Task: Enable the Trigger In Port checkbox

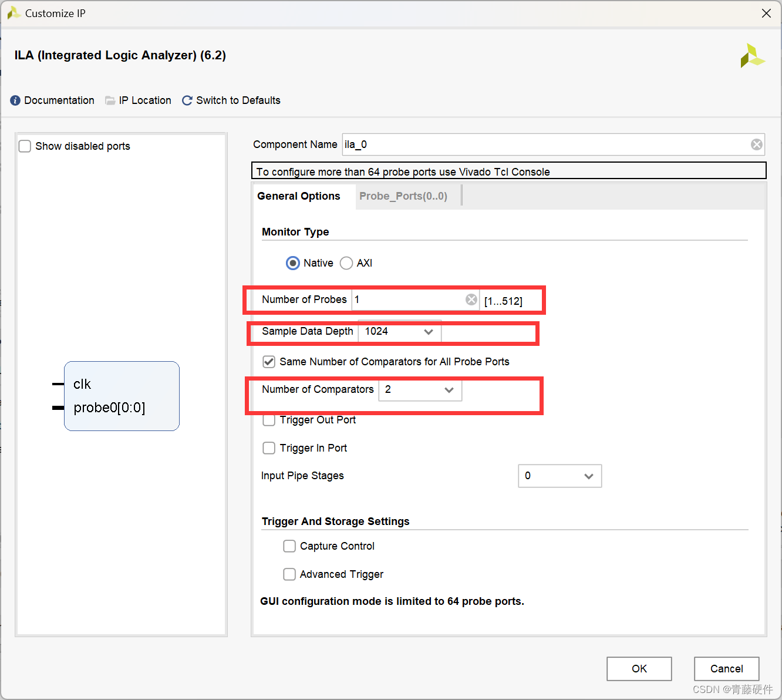Action: [x=269, y=448]
